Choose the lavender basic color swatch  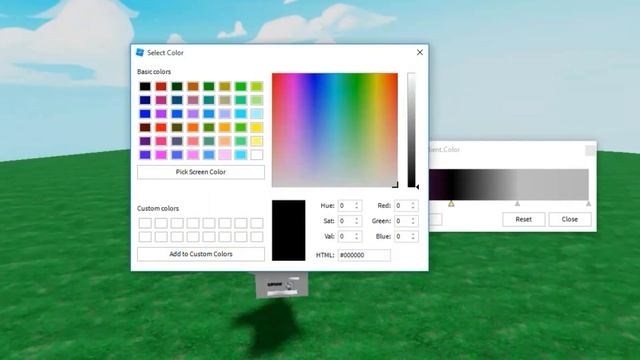tap(225, 113)
